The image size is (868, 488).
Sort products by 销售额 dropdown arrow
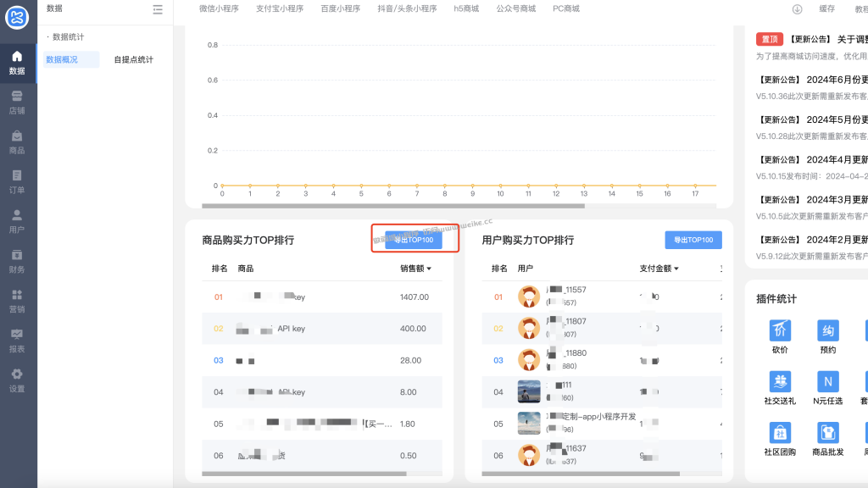click(x=429, y=269)
